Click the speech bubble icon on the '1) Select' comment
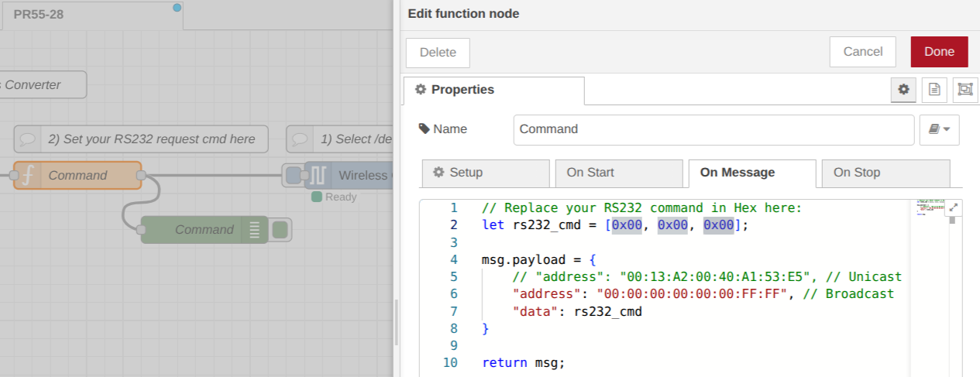980x377 pixels. [300, 140]
